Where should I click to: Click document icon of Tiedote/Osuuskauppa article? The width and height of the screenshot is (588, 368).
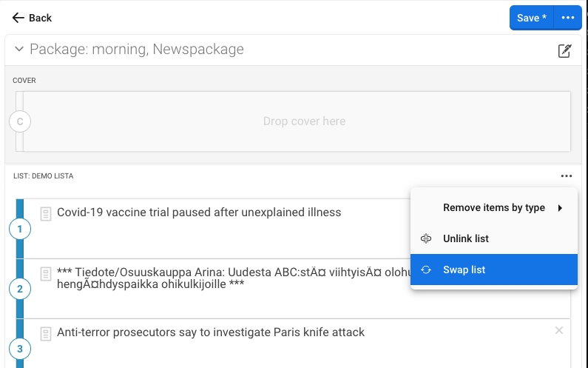[46, 273]
